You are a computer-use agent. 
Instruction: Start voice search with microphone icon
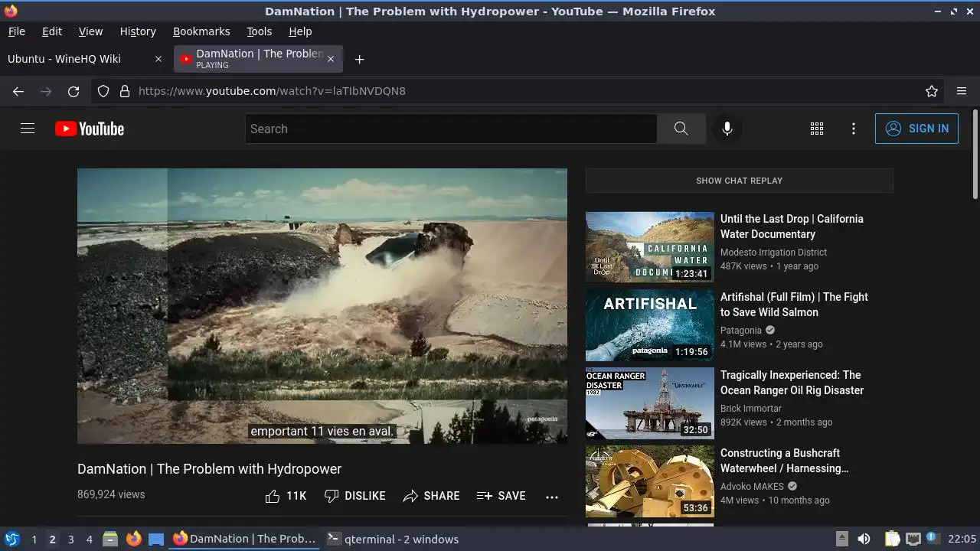pos(727,129)
